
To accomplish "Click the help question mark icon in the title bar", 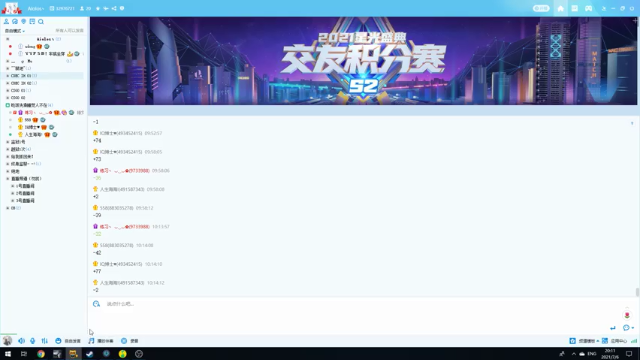I will point(122,8).
